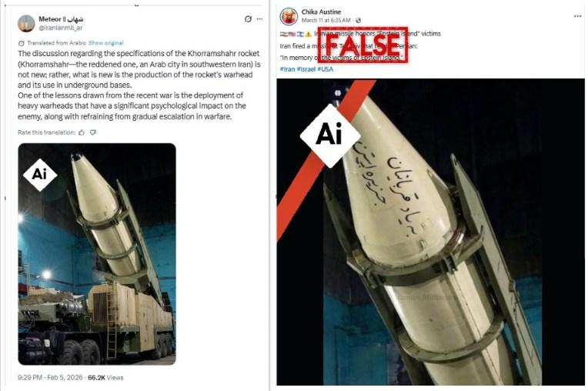Click the Meteor profile avatar
Viewport: 588px width, 391px height.
click(26, 23)
